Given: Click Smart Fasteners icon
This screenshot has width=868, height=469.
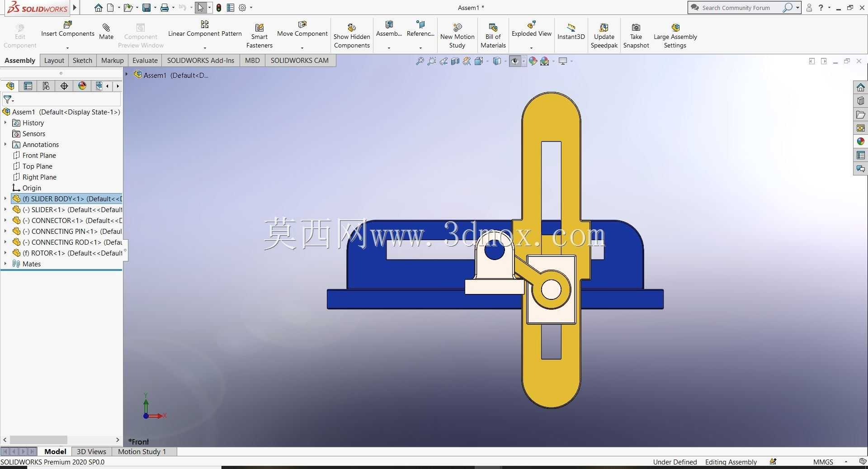Looking at the screenshot, I should pyautogui.click(x=259, y=36).
